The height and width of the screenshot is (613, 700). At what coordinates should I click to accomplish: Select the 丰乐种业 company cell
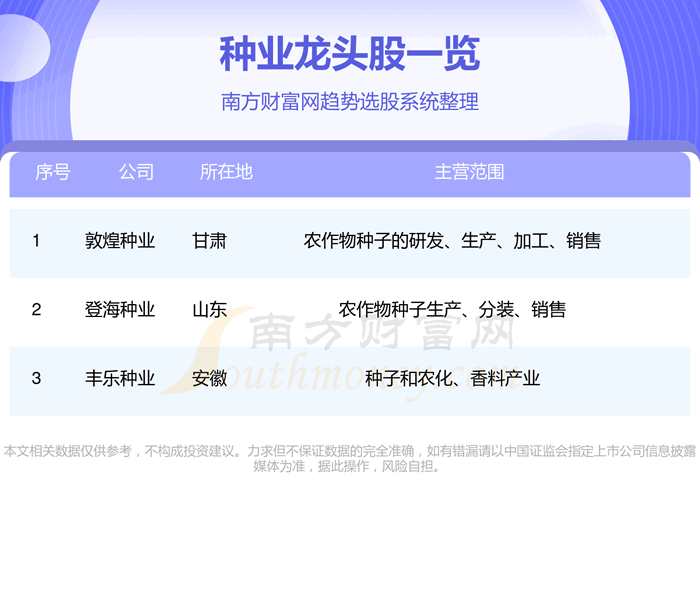(x=120, y=378)
